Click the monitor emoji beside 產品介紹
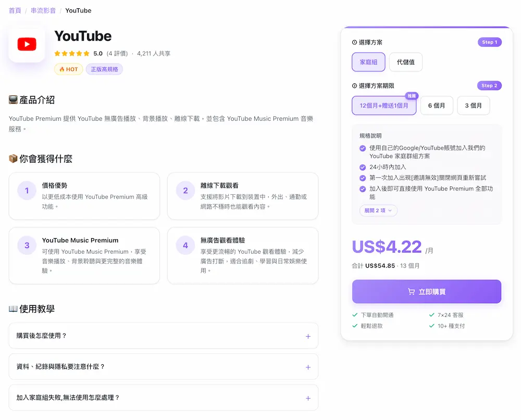 (x=13, y=100)
